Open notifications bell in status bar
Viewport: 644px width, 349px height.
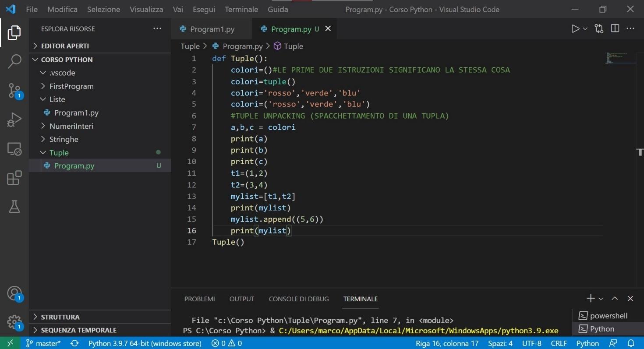(x=631, y=343)
